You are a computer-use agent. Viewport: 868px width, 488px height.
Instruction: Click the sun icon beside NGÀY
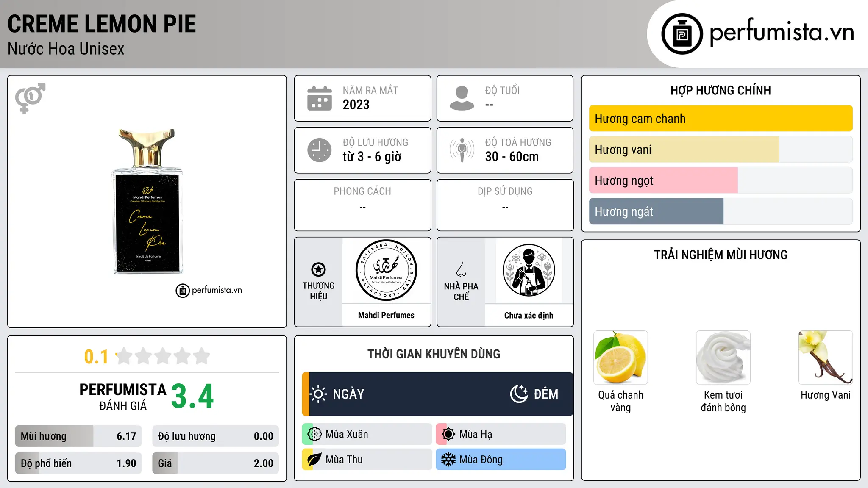coord(318,394)
